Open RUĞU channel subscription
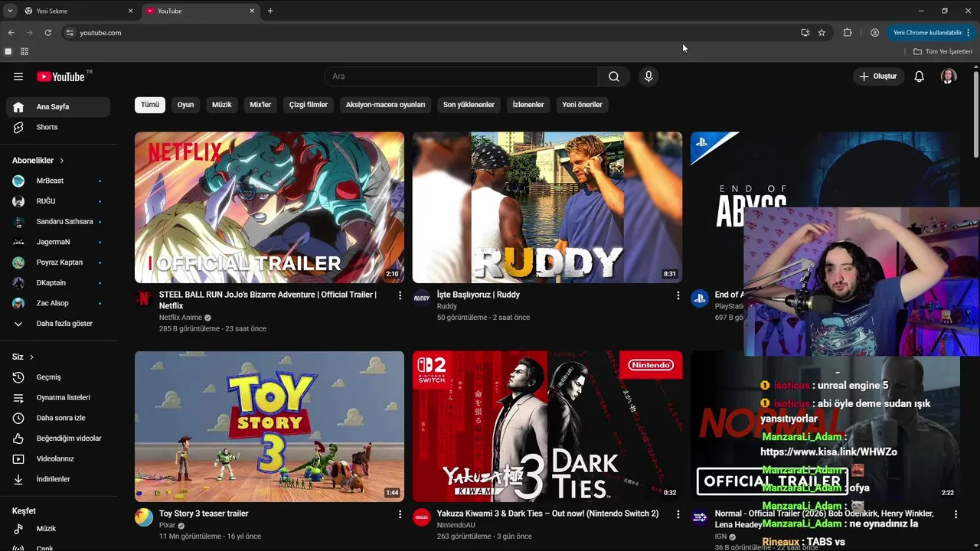This screenshot has height=551, width=980. (58, 201)
